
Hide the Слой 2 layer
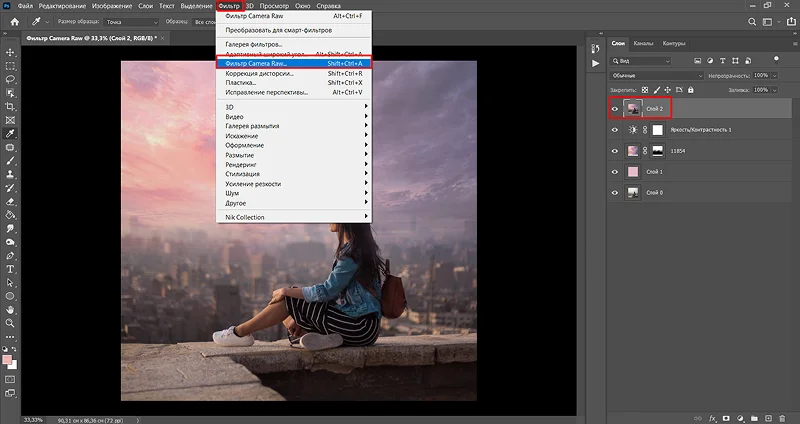[x=615, y=109]
